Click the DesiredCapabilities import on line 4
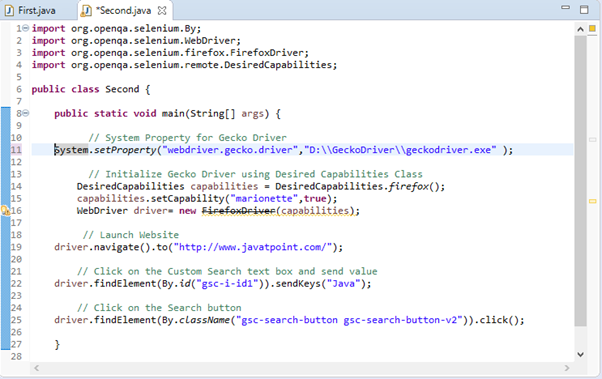This screenshot has width=602, height=379. (184, 65)
